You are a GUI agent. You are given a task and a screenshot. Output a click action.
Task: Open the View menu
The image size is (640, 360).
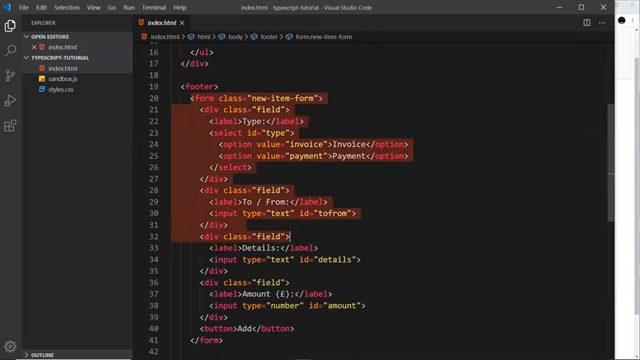(x=93, y=7)
